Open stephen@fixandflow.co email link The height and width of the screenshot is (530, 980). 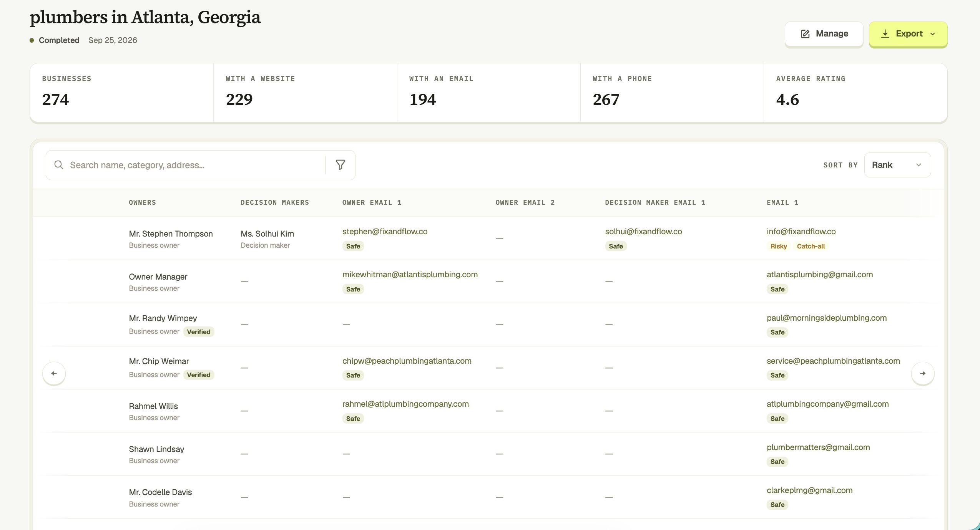385,231
